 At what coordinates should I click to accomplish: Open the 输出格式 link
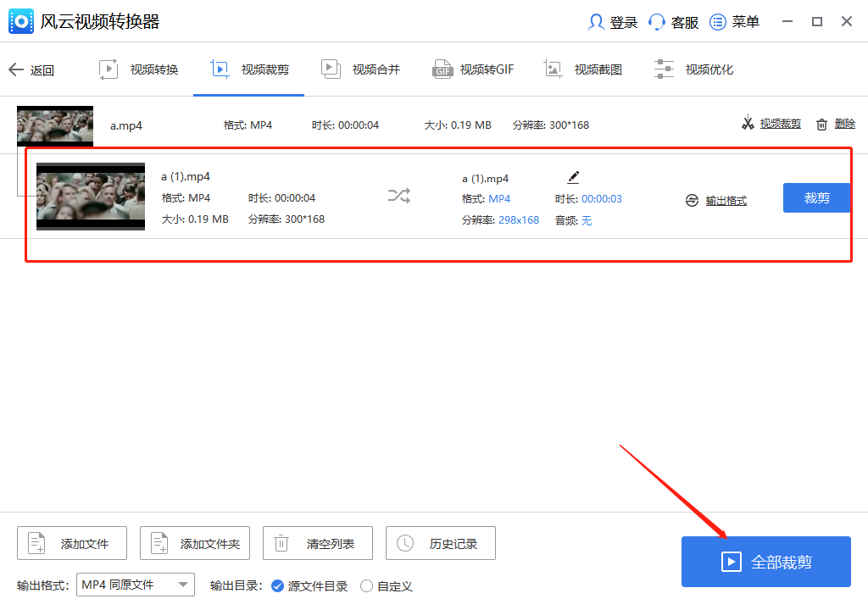[x=726, y=201]
